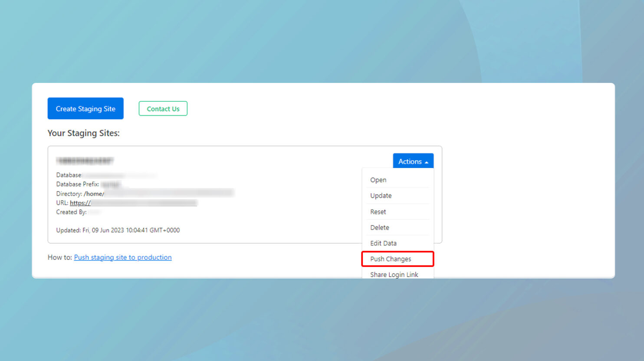This screenshot has height=361, width=644.
Task: Open the Actions menu for the staging site
Action: tap(413, 161)
